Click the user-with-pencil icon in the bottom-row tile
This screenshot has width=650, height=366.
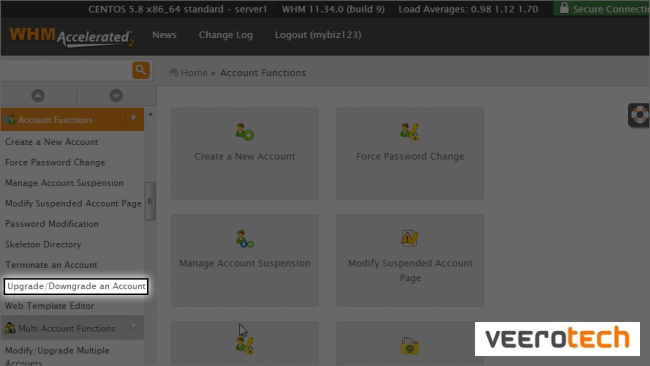tap(245, 345)
